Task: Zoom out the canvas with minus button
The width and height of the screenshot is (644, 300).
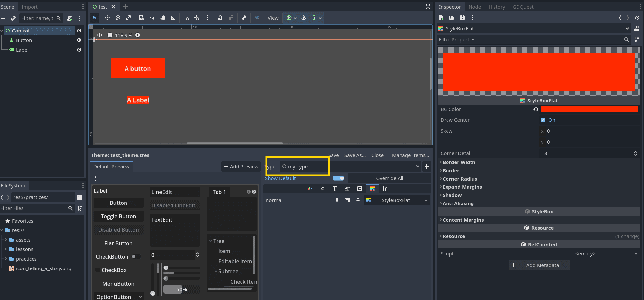Action: [110, 35]
